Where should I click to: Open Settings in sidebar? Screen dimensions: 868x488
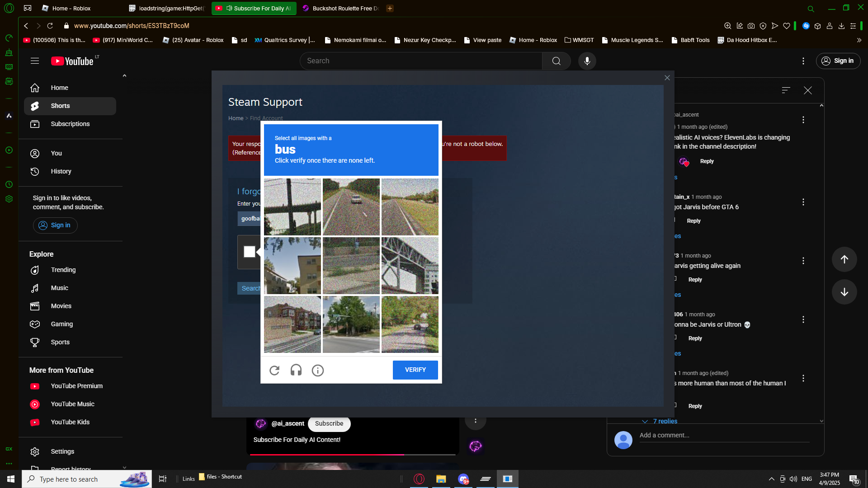(70, 451)
